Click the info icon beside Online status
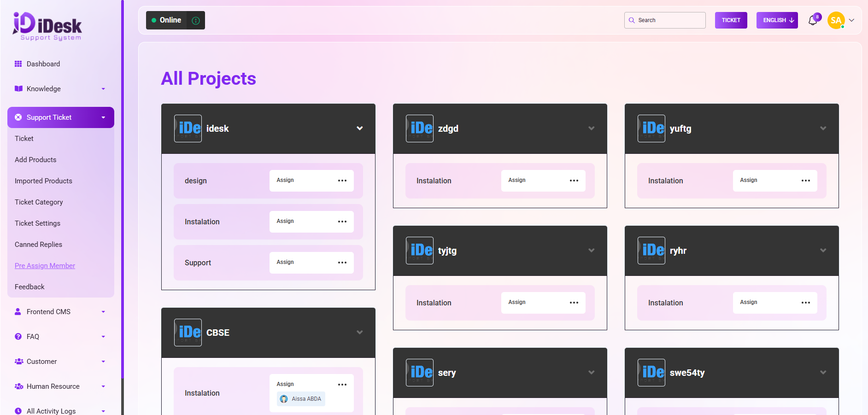 pos(196,21)
